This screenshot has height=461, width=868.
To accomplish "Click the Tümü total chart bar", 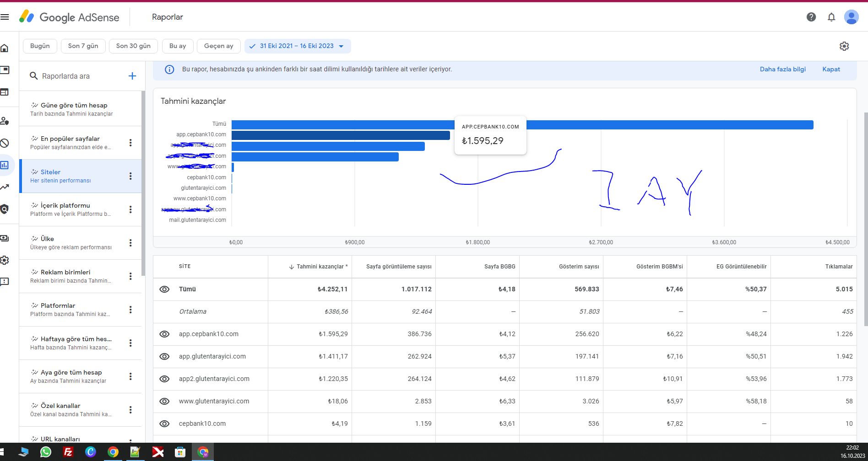I will point(522,125).
